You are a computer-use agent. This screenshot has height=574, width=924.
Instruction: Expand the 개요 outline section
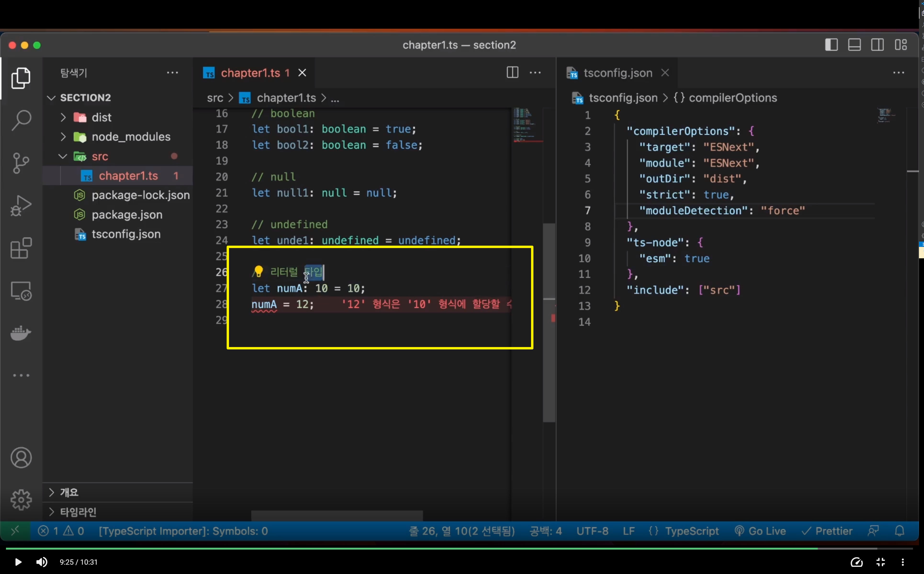pyautogui.click(x=118, y=492)
